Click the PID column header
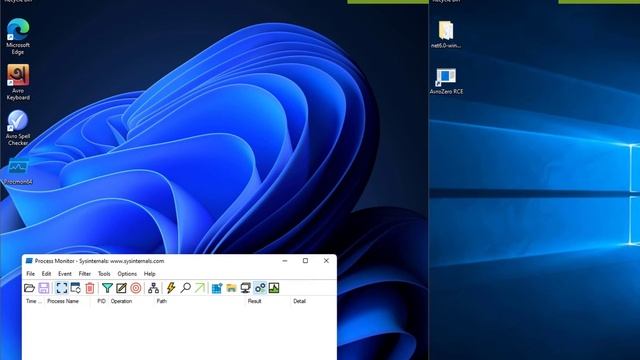Image resolution: width=640 pixels, height=360 pixels. (101, 301)
